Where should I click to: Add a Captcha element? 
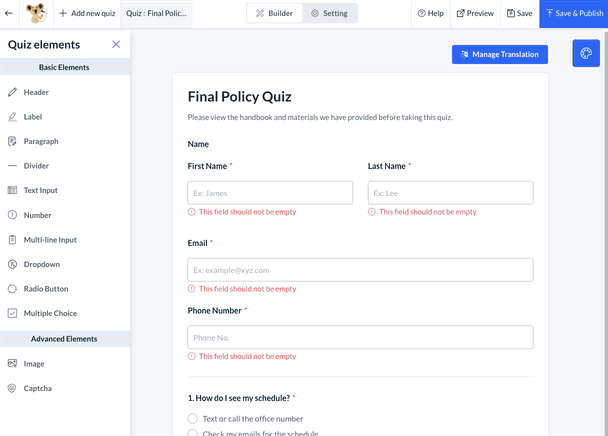(x=37, y=388)
